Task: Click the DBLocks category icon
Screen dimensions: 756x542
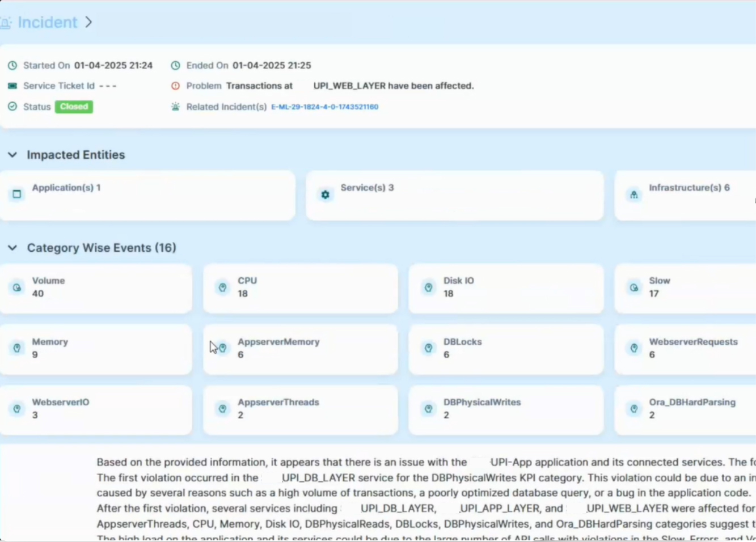Action: coord(428,348)
